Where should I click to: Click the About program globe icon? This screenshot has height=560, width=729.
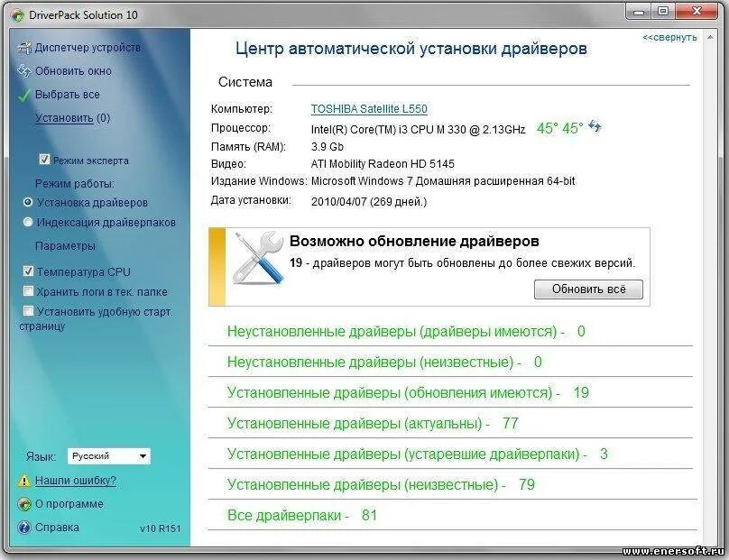23,504
